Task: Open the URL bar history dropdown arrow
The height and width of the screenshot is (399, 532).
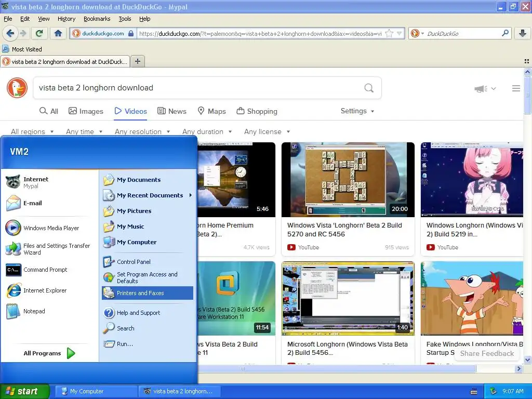Action: (x=400, y=33)
